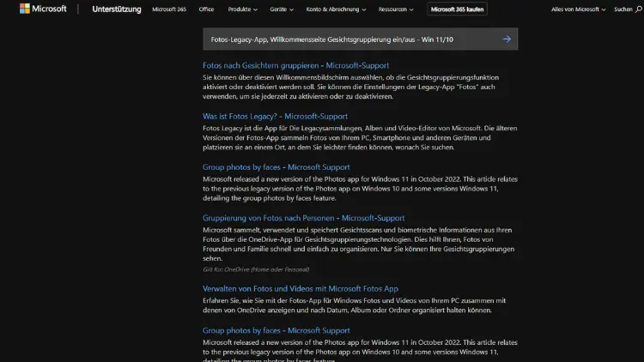Screen dimensions: 644x362
Task: Open the Office menu item
Action: (206, 9)
